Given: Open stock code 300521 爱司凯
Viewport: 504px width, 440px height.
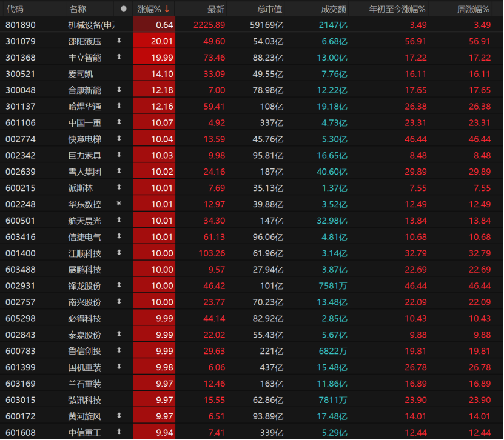Looking at the screenshot, I should (21, 74).
